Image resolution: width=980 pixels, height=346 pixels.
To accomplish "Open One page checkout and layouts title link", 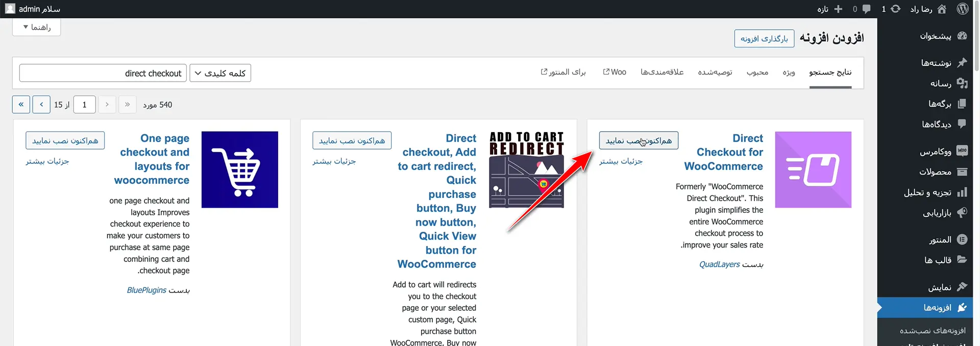I will tap(152, 159).
